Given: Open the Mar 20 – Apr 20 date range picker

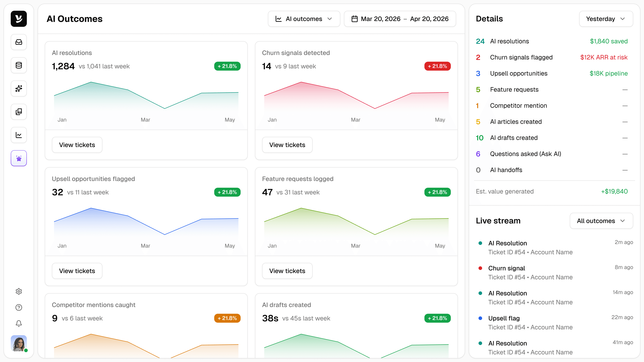Looking at the screenshot, I should 400,19.
